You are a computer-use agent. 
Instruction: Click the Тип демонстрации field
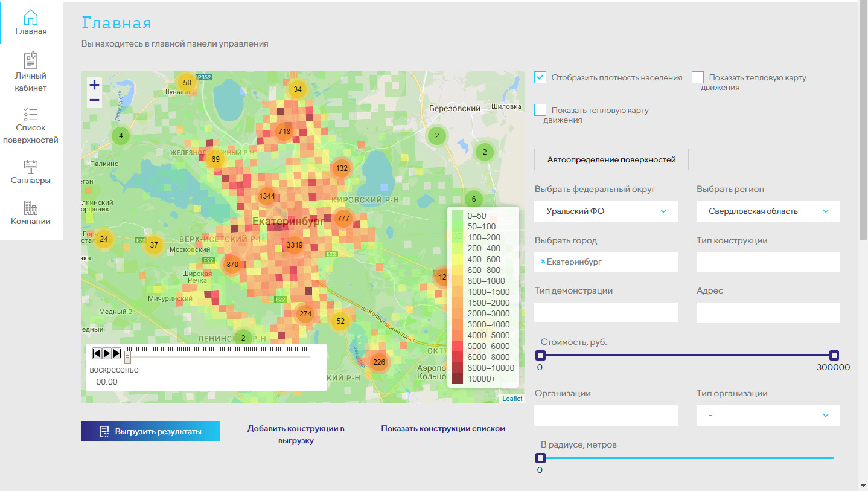(606, 313)
